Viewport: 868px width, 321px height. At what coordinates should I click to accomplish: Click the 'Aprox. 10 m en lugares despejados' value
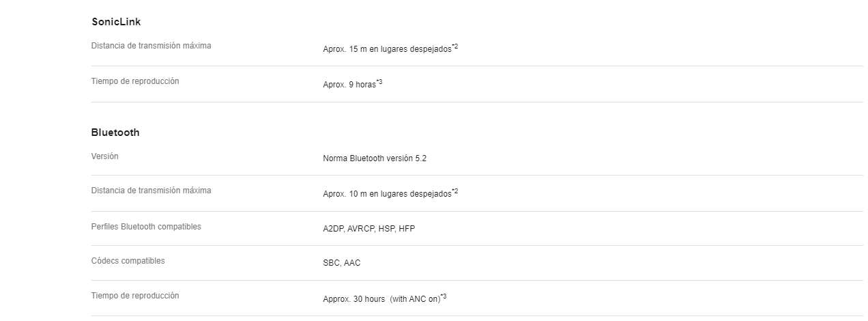(387, 194)
